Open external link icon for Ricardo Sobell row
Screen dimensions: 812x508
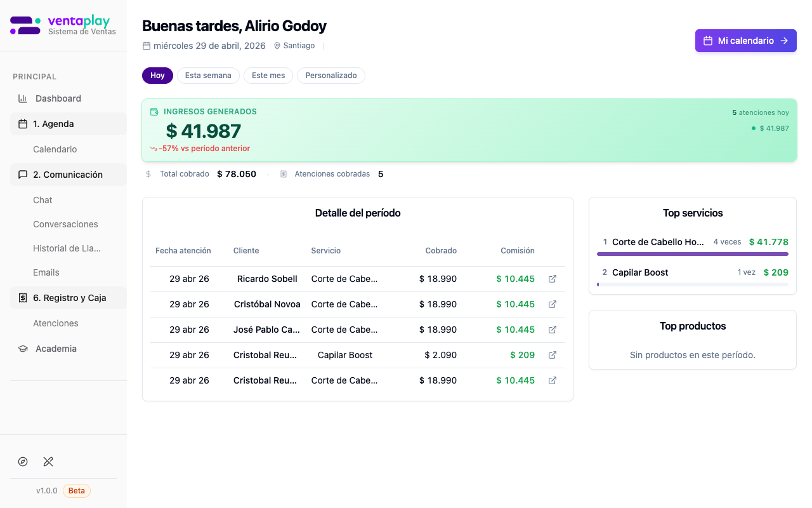tap(553, 279)
